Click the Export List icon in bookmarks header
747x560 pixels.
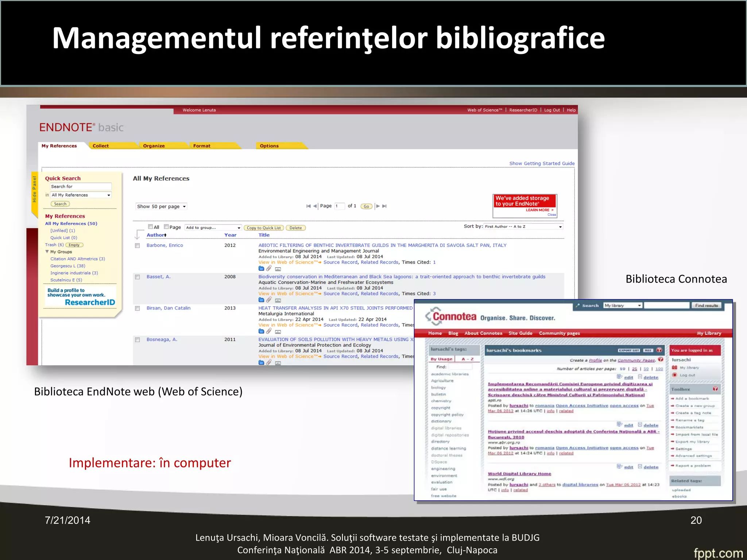[x=629, y=350]
